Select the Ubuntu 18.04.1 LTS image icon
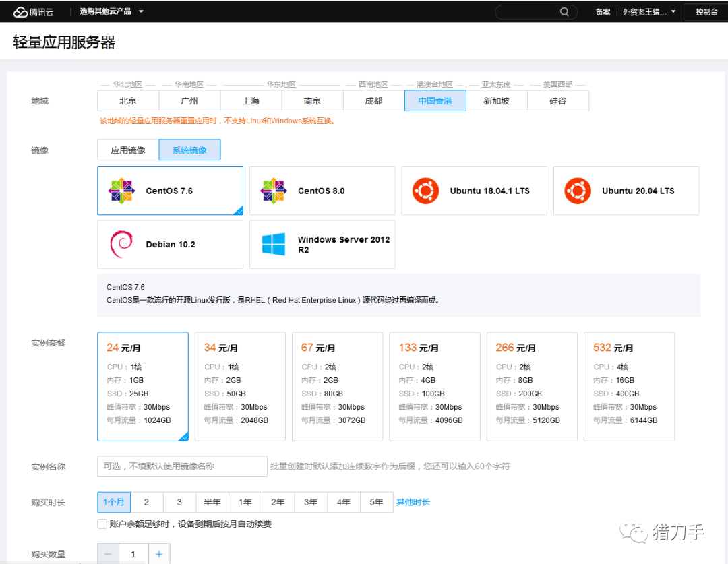 (425, 191)
